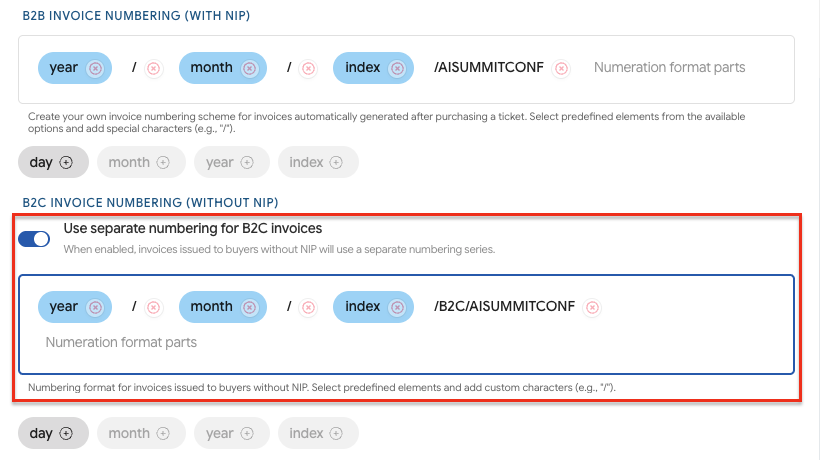820x460 pixels.
Task: Add day element to B2C numbering
Action: click(53, 433)
